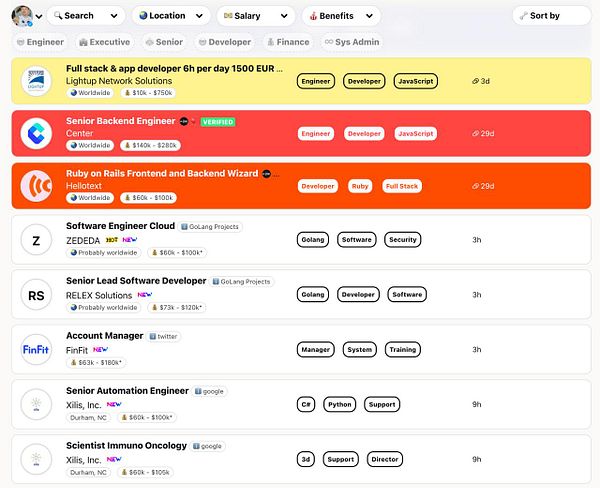The height and width of the screenshot is (488, 600).
Task: Filter by the Developer category tag
Action: (x=225, y=42)
